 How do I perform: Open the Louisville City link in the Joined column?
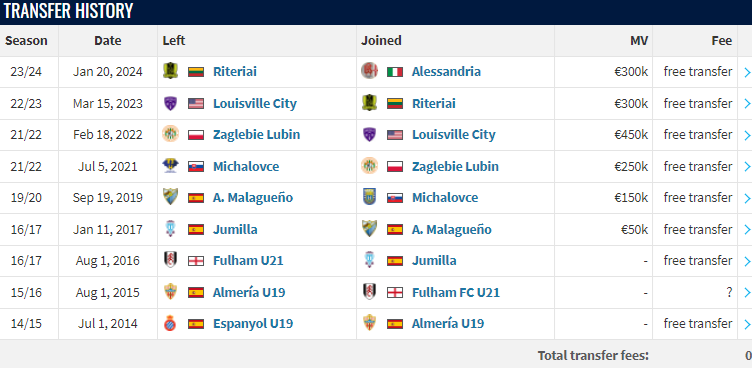(454, 135)
